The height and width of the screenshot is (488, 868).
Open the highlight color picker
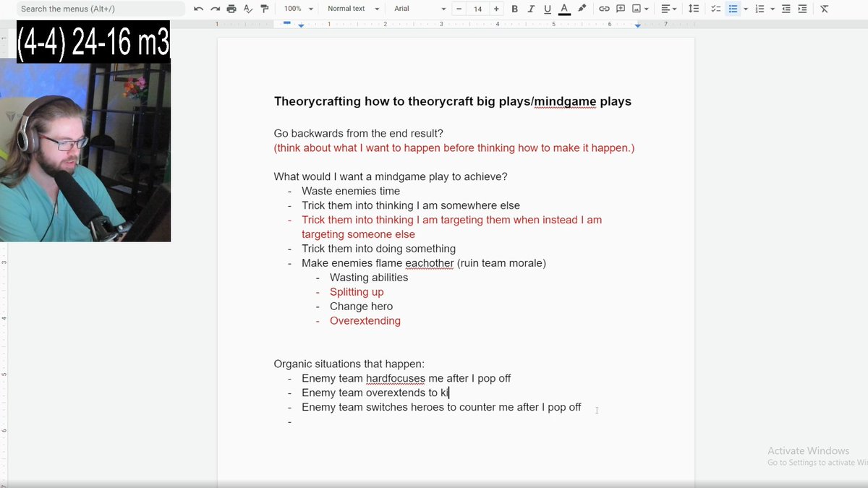pos(582,9)
